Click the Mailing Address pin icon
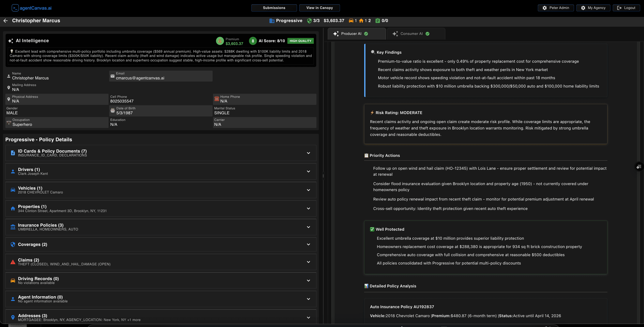 coord(9,88)
